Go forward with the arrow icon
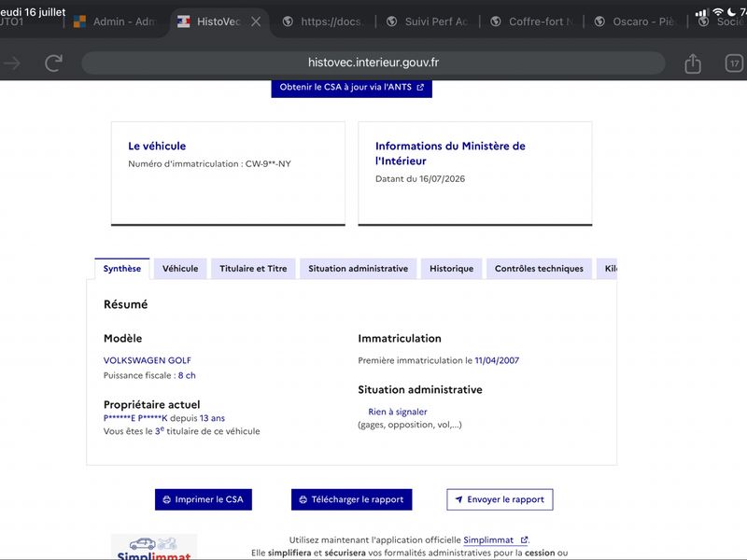 click(x=12, y=63)
